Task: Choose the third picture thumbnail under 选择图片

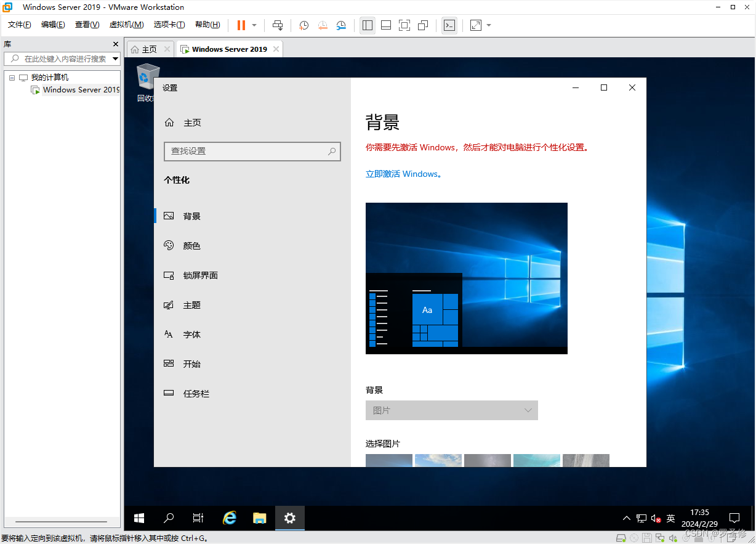Action: point(488,460)
